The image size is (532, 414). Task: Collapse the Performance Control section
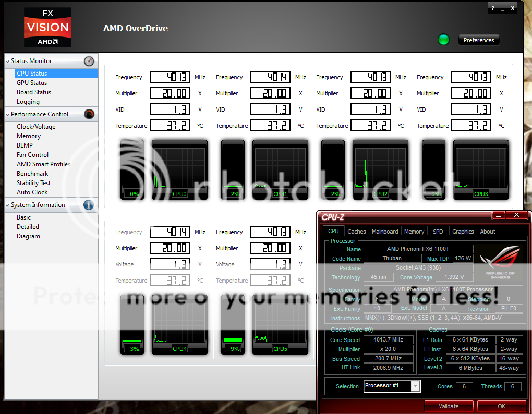click(x=7, y=115)
